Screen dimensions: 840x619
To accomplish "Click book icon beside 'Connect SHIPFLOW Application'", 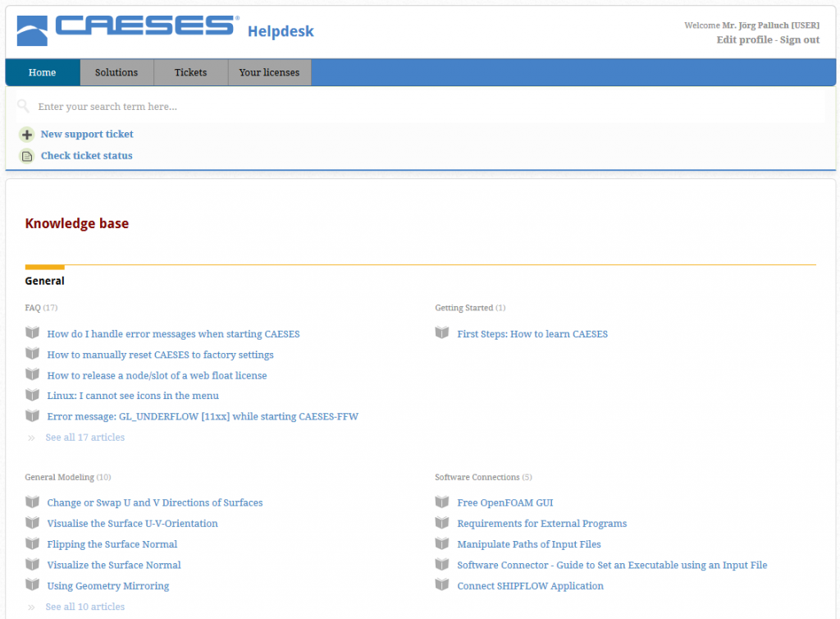I will point(442,585).
